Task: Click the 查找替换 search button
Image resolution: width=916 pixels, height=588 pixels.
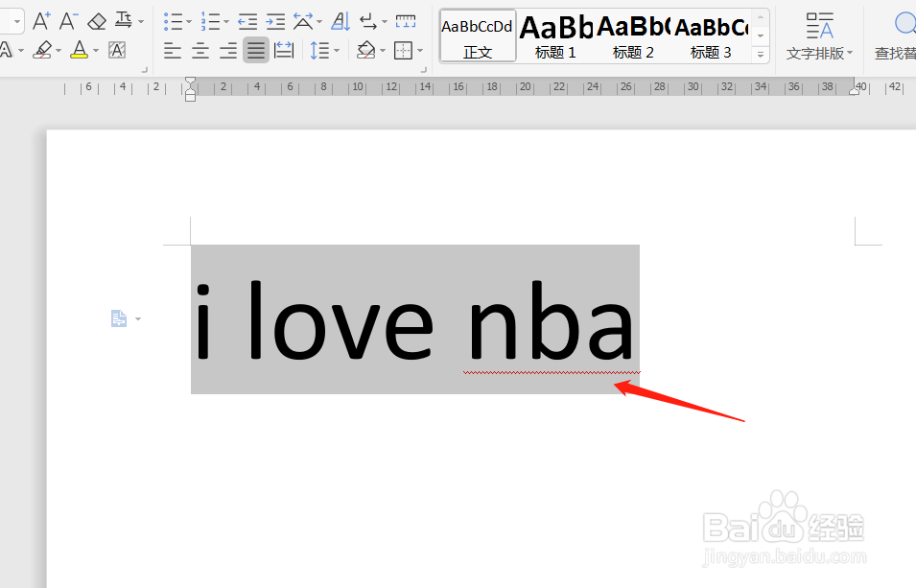Action: pos(896,36)
